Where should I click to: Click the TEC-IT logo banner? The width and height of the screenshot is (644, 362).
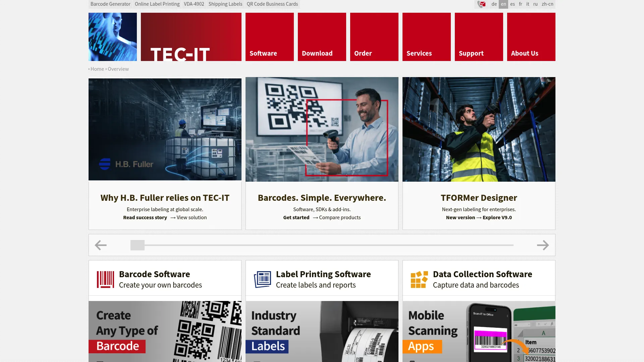coord(191,37)
